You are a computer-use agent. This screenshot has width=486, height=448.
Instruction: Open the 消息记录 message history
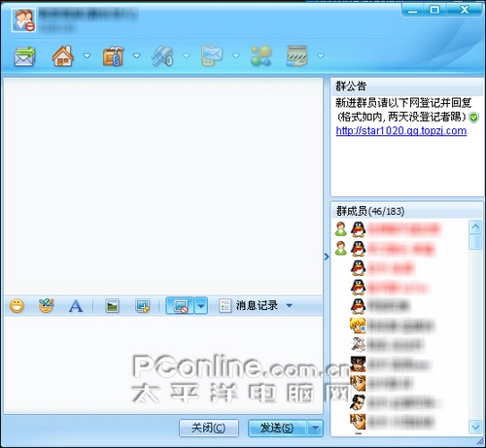click(x=249, y=305)
